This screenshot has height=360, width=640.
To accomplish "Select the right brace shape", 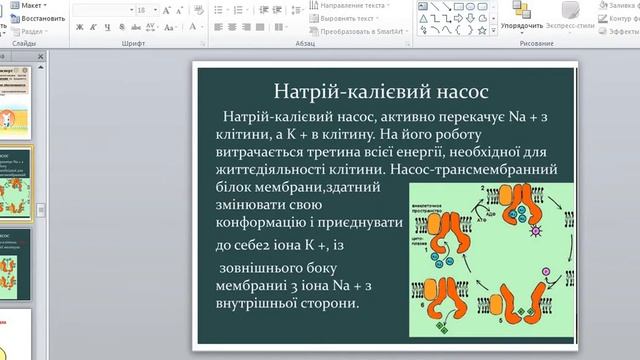I will (x=471, y=30).
